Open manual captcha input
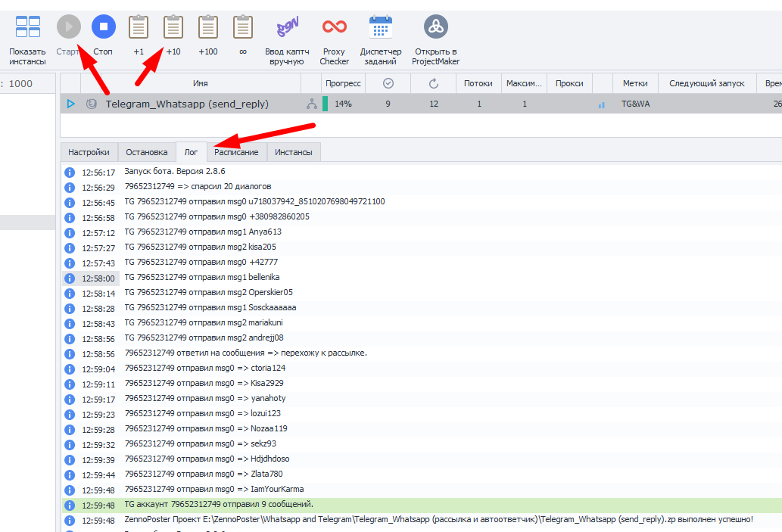The width and height of the screenshot is (782, 532). click(x=287, y=27)
